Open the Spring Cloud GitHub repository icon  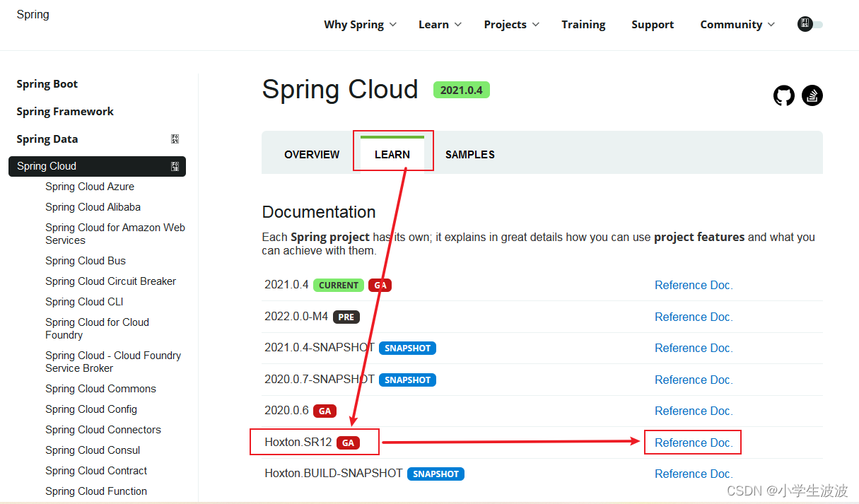[783, 95]
